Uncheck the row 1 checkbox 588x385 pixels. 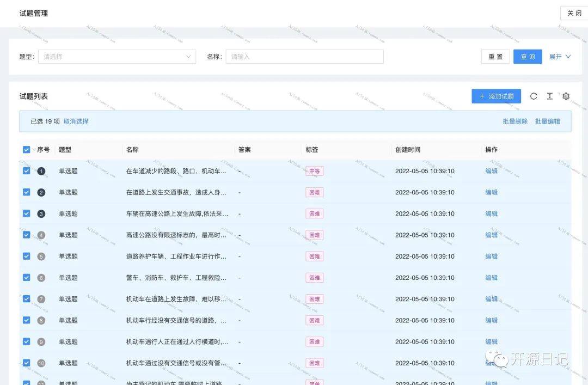tap(26, 171)
